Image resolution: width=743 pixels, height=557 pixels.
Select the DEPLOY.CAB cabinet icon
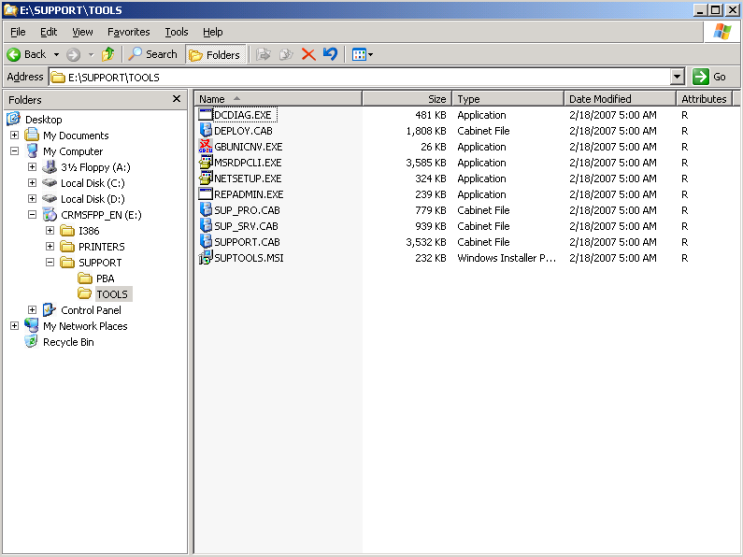[x=206, y=130]
